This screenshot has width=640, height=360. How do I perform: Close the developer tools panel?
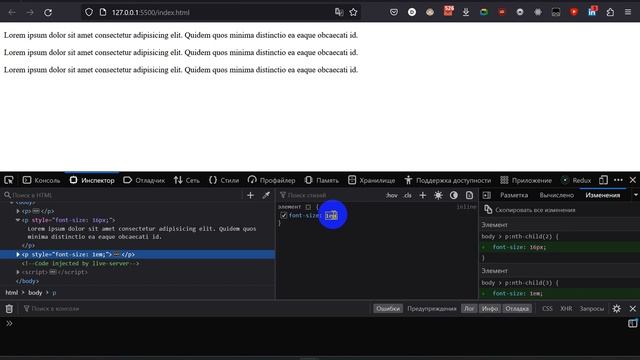click(633, 180)
